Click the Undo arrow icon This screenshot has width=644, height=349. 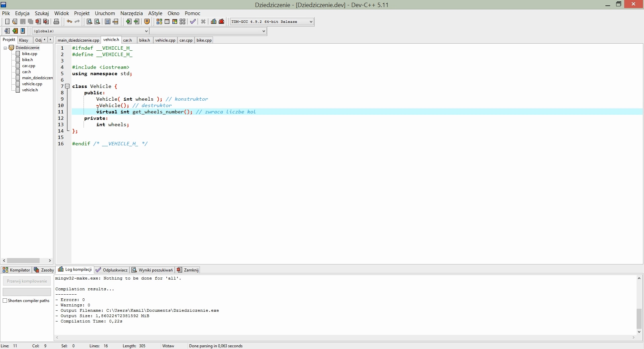[69, 22]
